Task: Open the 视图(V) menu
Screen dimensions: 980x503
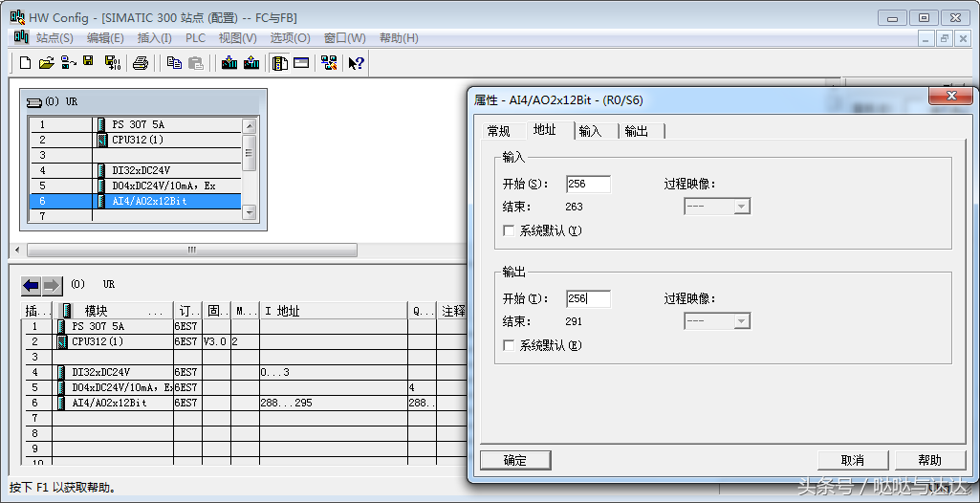Action: point(237,38)
